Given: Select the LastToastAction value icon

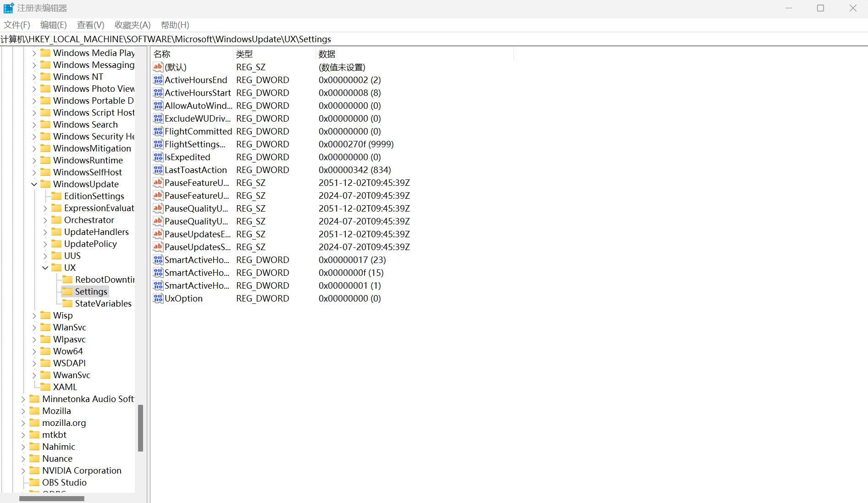Looking at the screenshot, I should click(x=158, y=170).
